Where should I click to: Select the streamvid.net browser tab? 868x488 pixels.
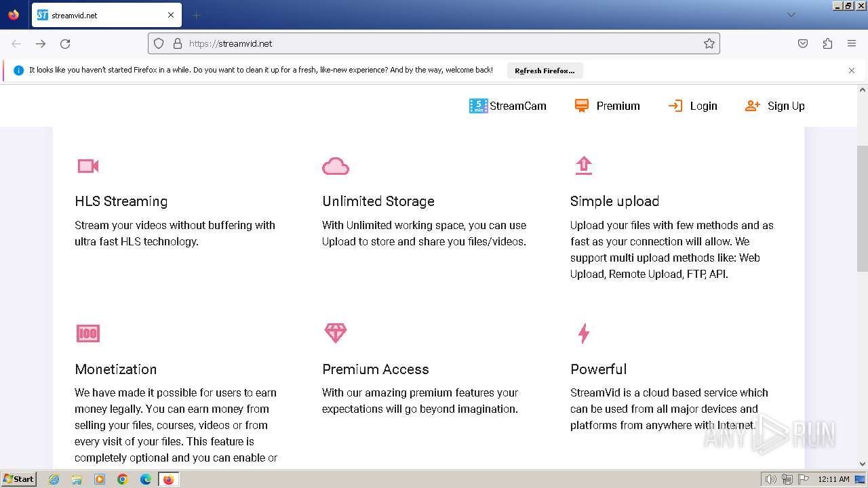(x=106, y=15)
